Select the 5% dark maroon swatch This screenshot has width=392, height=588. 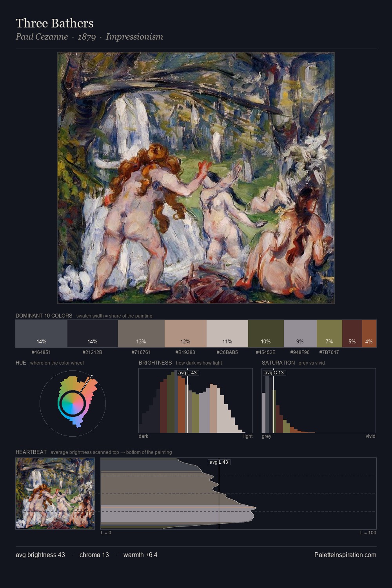click(x=352, y=334)
